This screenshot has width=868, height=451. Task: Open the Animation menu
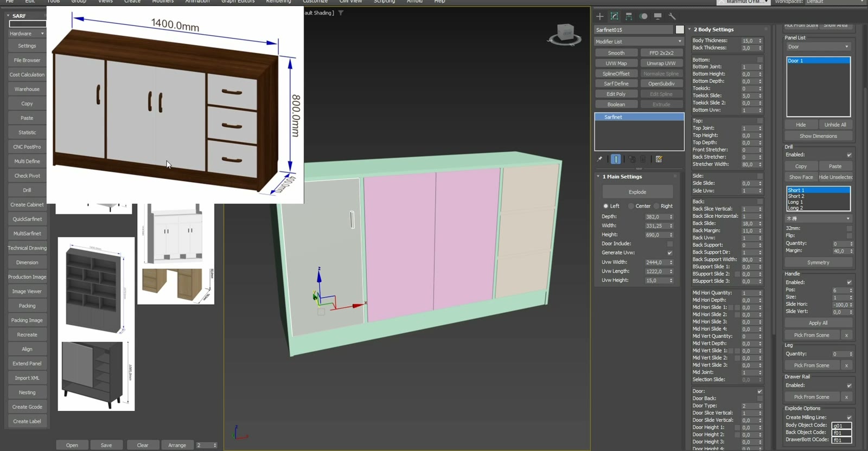[x=197, y=2]
